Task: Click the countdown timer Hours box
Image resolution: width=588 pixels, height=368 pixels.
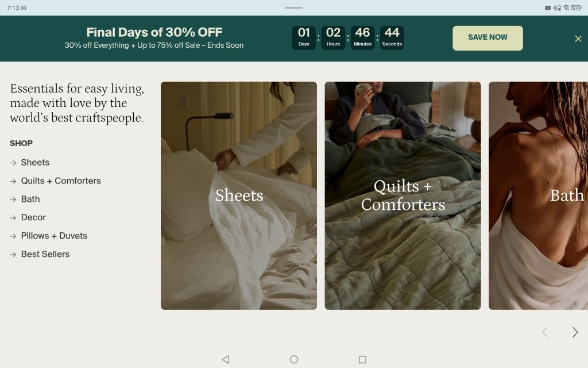Action: pyautogui.click(x=333, y=37)
